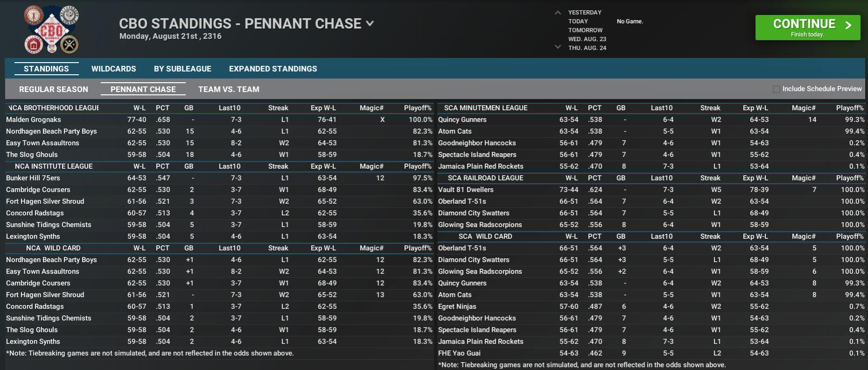Sort SCA Minutemen League by the Playoff% column
This screenshot has width=868, height=370.
[849, 108]
